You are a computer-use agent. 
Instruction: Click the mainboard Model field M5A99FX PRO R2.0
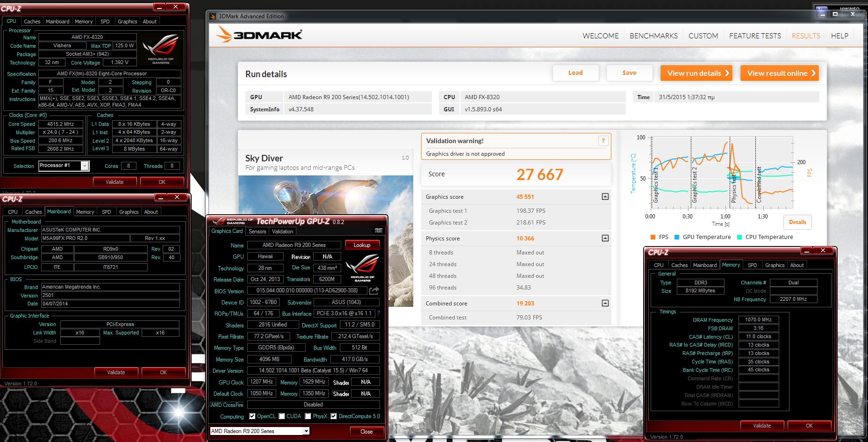85,238
